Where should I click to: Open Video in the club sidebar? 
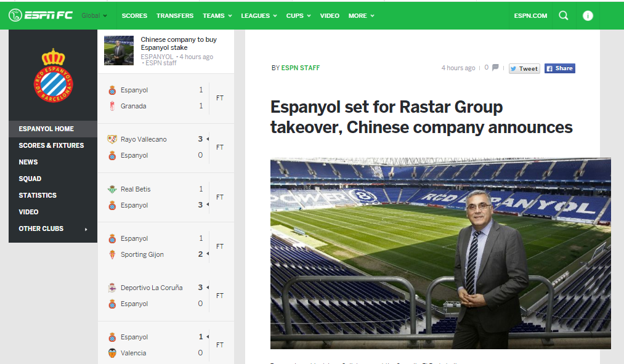pos(53,212)
